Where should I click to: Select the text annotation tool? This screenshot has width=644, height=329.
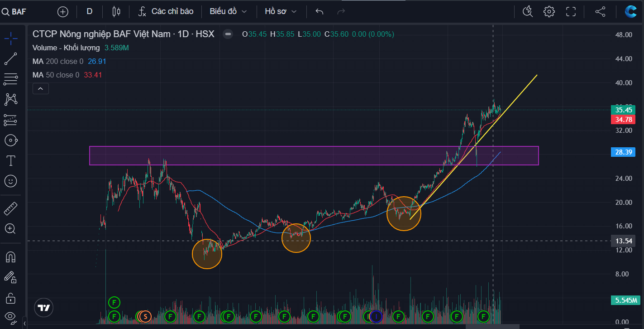pyautogui.click(x=11, y=160)
